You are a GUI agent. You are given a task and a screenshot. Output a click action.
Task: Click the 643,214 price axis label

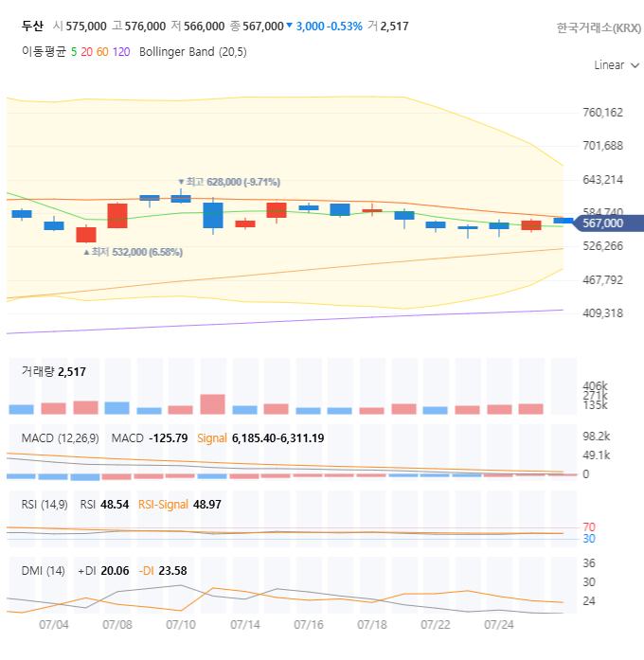pyautogui.click(x=602, y=180)
